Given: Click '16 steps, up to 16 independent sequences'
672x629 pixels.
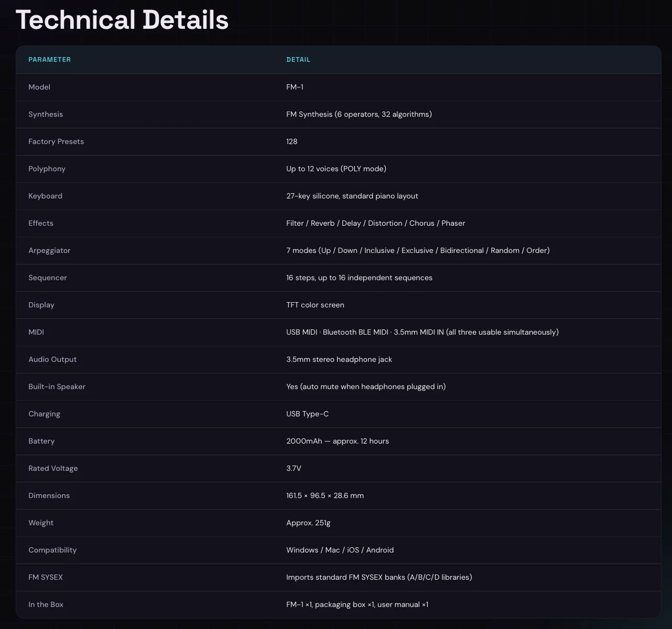Looking at the screenshot, I should tap(359, 278).
